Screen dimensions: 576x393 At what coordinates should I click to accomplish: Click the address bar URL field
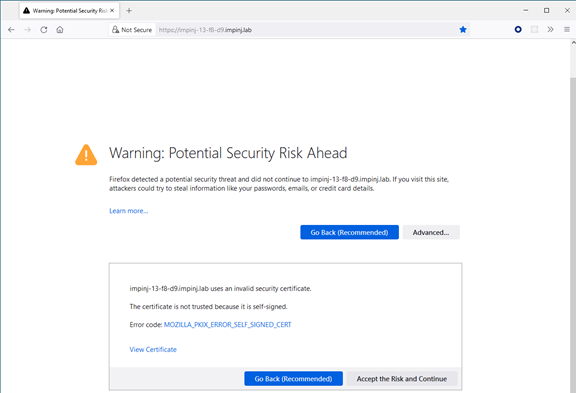(306, 30)
